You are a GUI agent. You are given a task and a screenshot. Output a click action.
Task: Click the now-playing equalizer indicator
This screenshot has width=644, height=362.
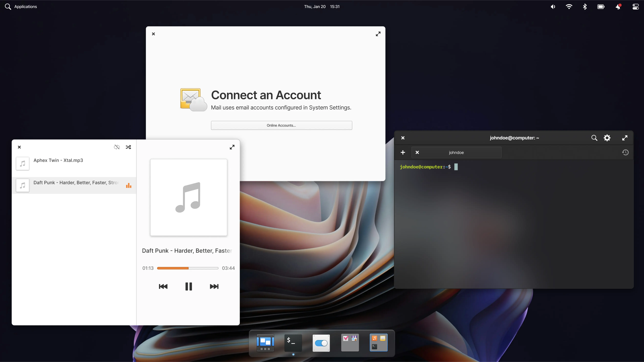coord(129,185)
